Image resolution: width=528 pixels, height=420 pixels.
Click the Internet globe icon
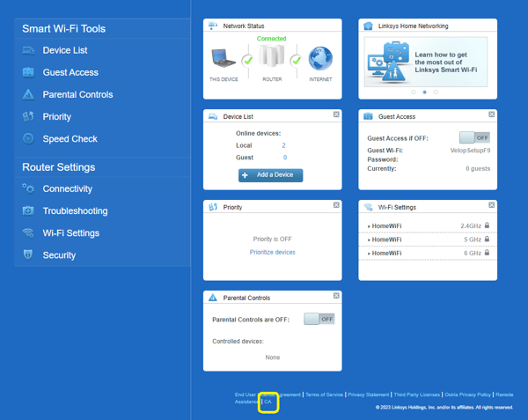point(320,59)
